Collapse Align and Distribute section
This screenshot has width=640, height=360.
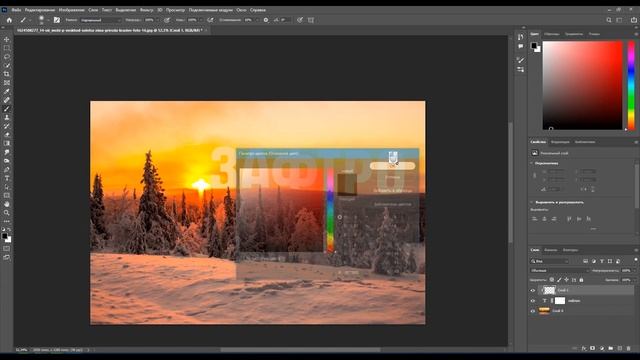click(x=532, y=202)
